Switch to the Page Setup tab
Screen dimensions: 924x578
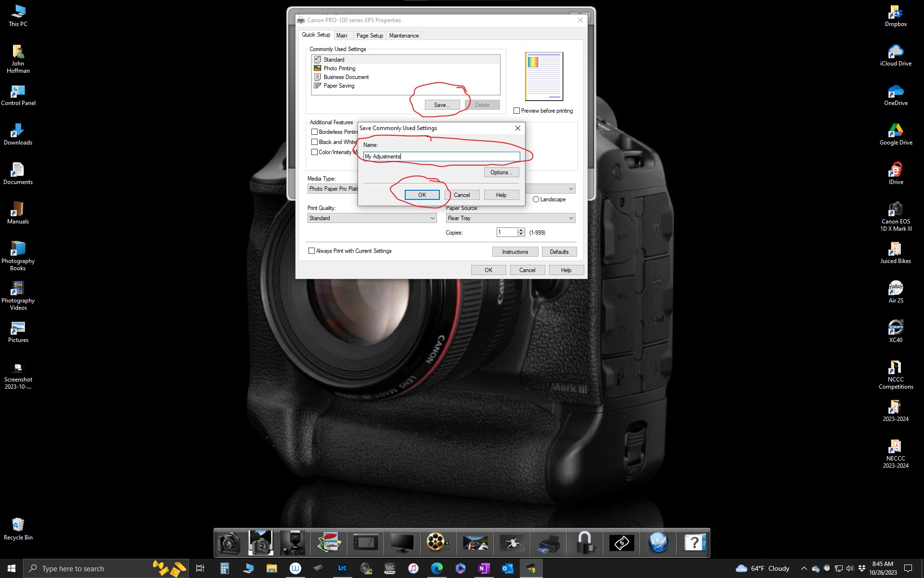pos(370,36)
